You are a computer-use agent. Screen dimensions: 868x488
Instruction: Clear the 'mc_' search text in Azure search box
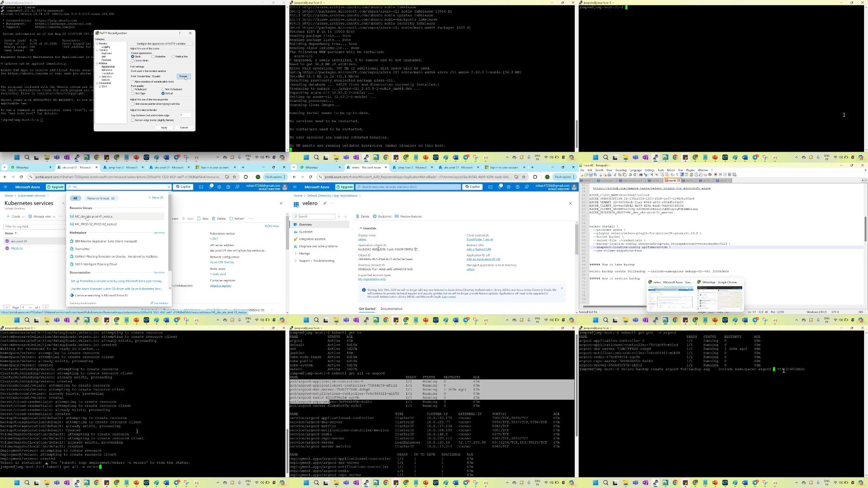pos(168,187)
